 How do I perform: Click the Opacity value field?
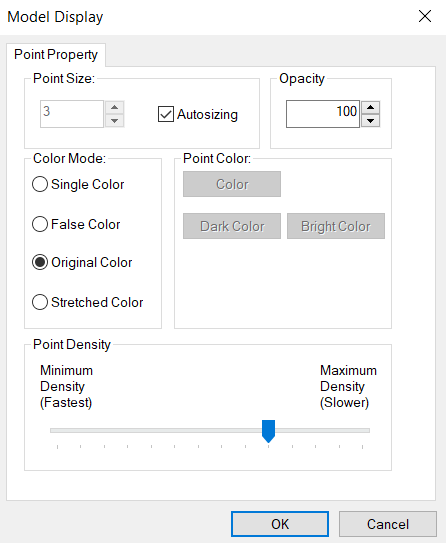point(323,114)
